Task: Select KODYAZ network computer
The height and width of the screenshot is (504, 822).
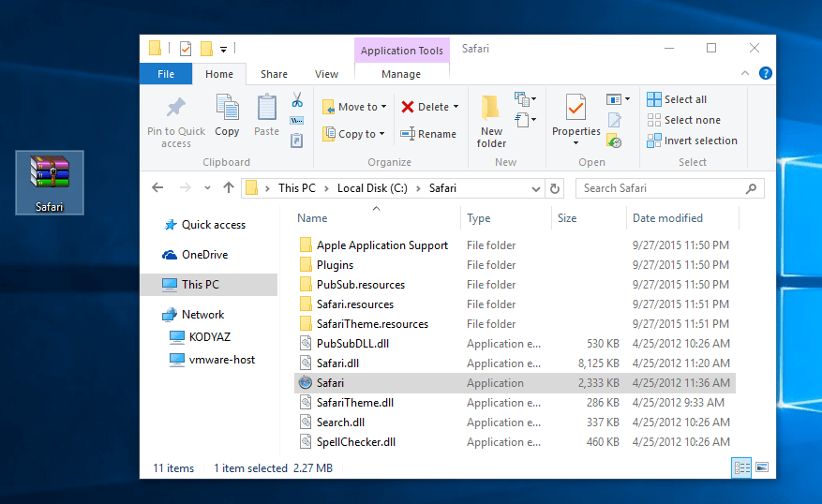Action: [210, 337]
